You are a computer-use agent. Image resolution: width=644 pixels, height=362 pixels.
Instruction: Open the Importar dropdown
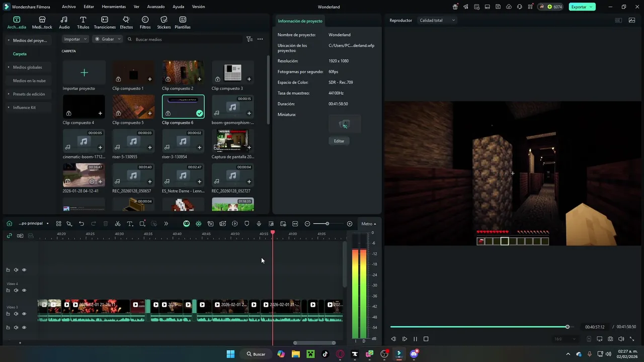pyautogui.click(x=75, y=39)
